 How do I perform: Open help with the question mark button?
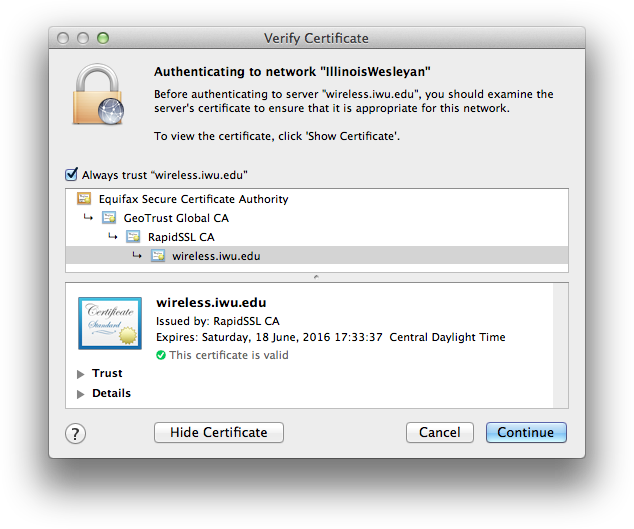click(x=75, y=434)
